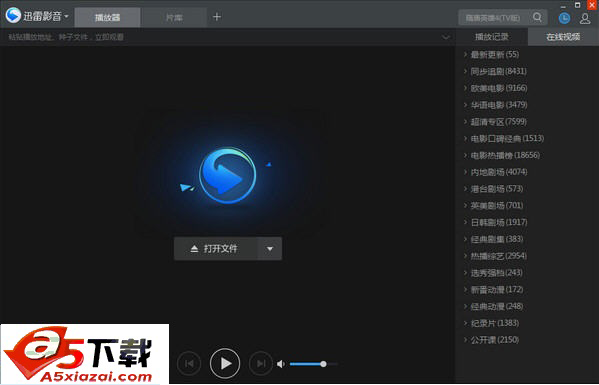Switch to the 播放记录 tab
Screen dimensions: 599x385
click(x=492, y=37)
